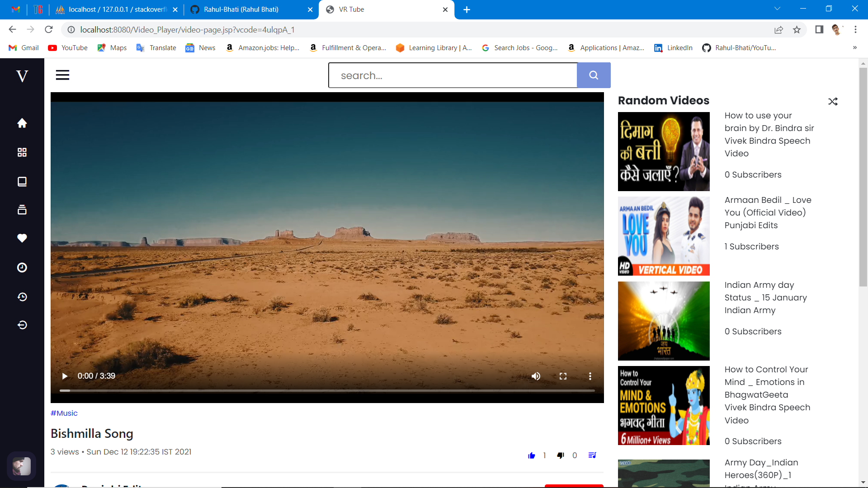Mute the video player volume
The image size is (868, 488).
(536, 376)
